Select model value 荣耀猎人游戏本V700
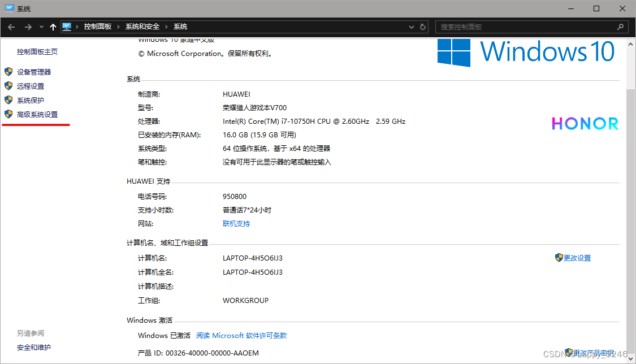Screen dimensions: 636x364 pos(255,108)
